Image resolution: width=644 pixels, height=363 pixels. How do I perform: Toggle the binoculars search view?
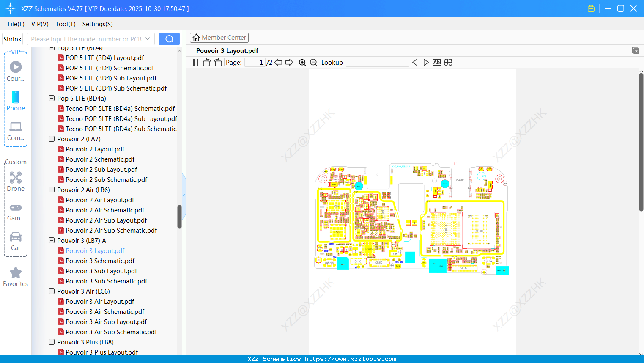[448, 62]
